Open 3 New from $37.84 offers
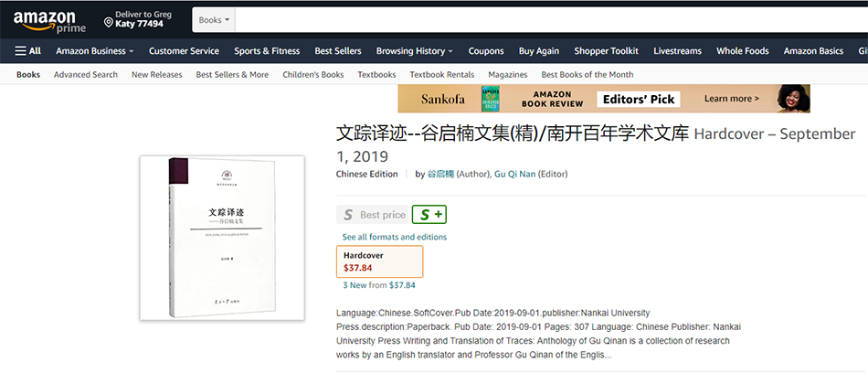 pyautogui.click(x=379, y=285)
